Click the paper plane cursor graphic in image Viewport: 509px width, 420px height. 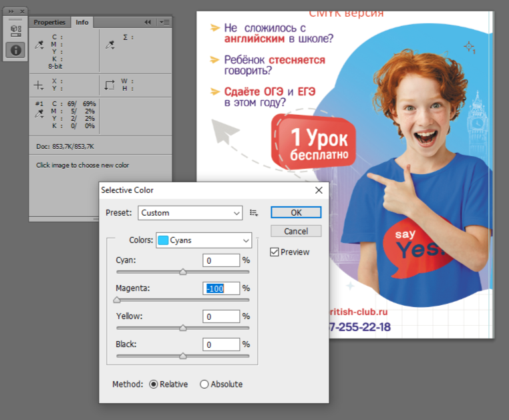coord(225,132)
